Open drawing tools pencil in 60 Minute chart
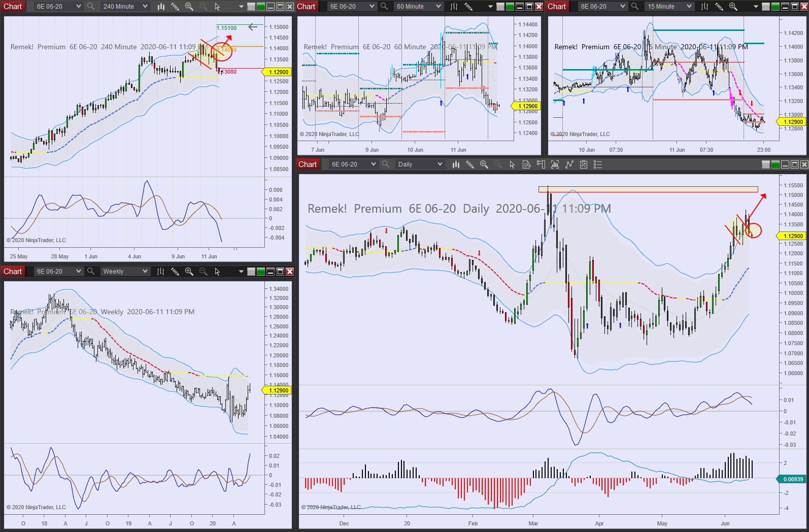Screen dimensions: 809x532 (468, 6)
